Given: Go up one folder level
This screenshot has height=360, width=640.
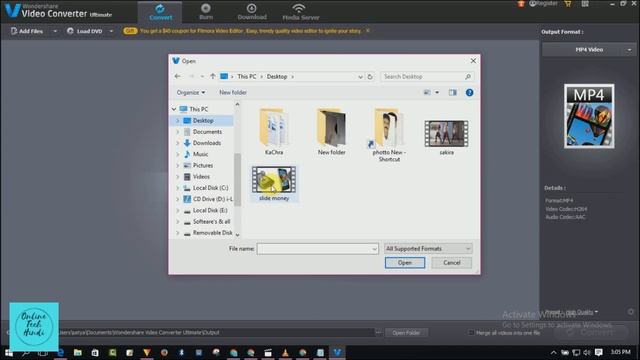Looking at the screenshot, I should (213, 76).
